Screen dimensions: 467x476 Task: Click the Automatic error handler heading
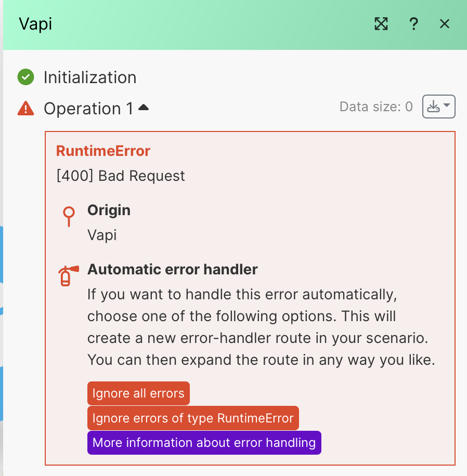(x=173, y=270)
